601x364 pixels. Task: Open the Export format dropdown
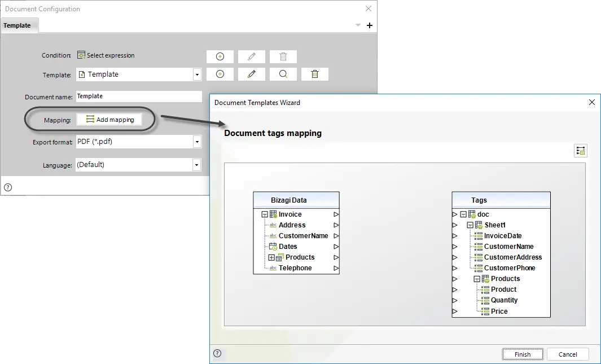(197, 142)
